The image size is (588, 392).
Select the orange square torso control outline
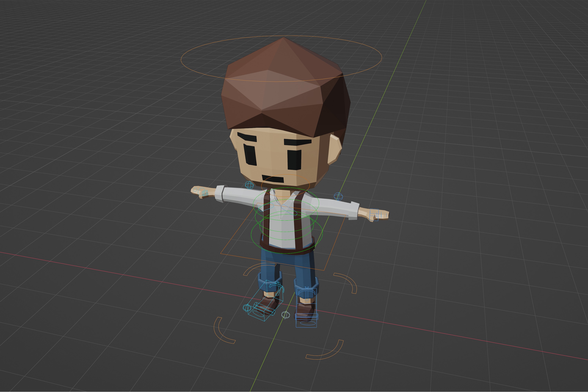(283, 237)
